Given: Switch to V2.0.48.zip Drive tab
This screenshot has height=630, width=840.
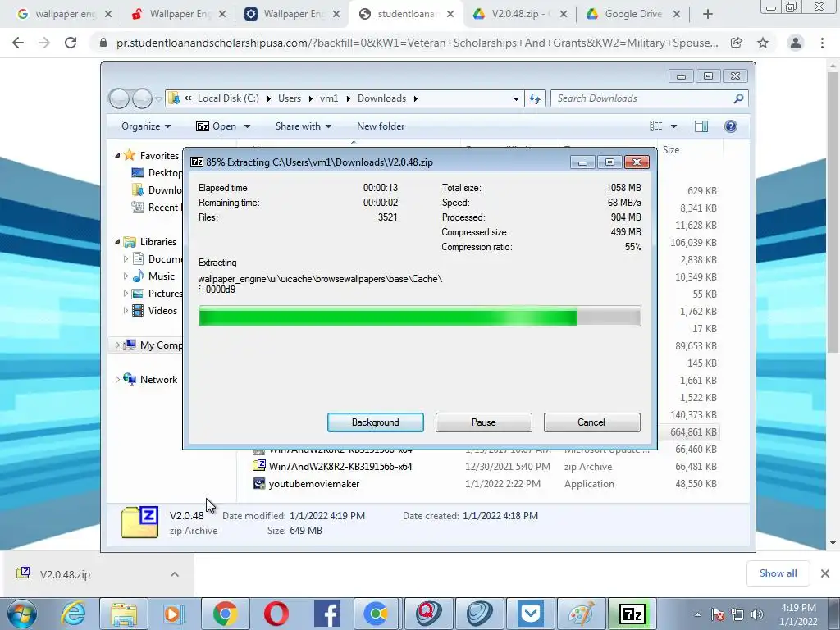Looking at the screenshot, I should (520, 14).
